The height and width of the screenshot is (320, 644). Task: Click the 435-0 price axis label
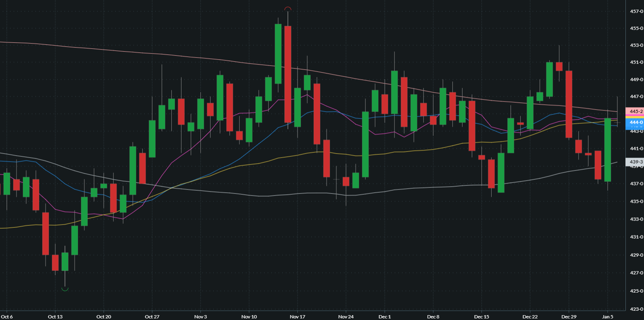pos(637,202)
